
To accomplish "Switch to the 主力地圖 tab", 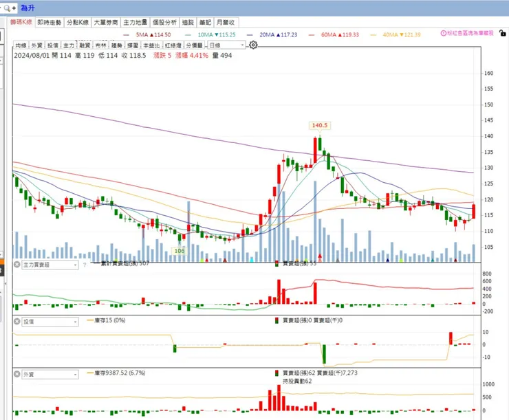I will click(x=135, y=23).
